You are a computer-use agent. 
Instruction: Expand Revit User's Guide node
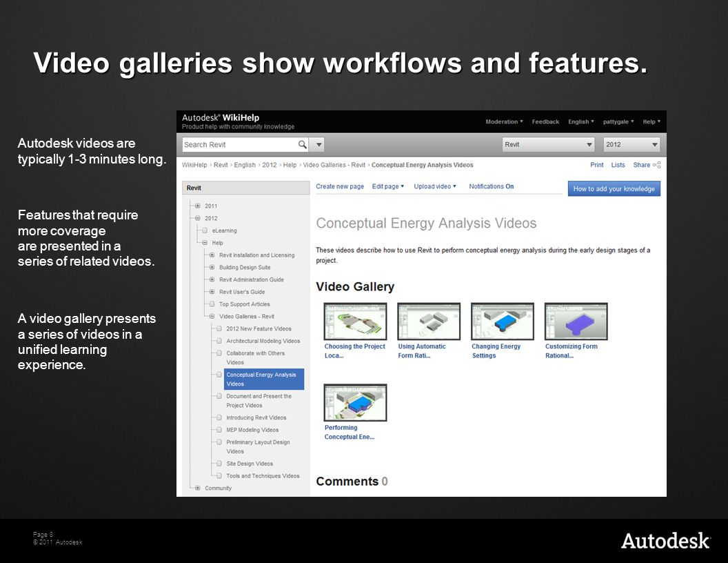pyautogui.click(x=212, y=292)
